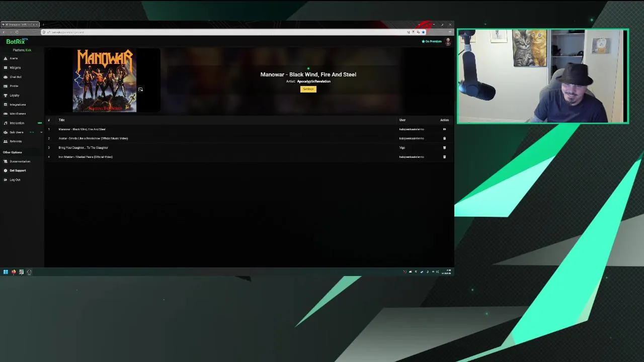Delete the Avatar song from queue
Viewport: 644px width, 362px height.
[444, 138]
